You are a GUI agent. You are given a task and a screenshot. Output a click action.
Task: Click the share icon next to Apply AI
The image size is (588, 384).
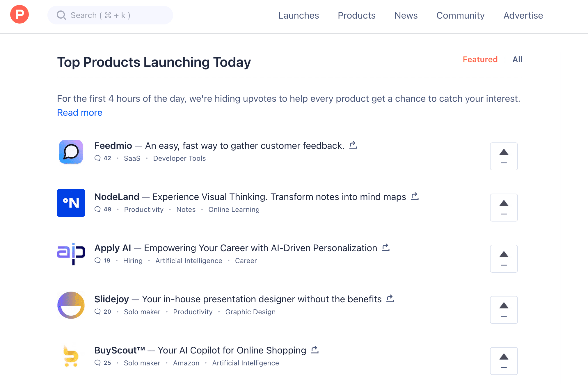[386, 247]
